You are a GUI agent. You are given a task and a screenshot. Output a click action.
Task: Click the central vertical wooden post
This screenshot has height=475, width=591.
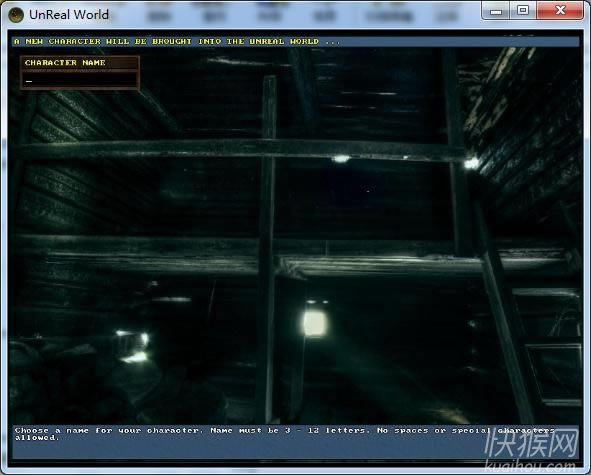tap(267, 249)
